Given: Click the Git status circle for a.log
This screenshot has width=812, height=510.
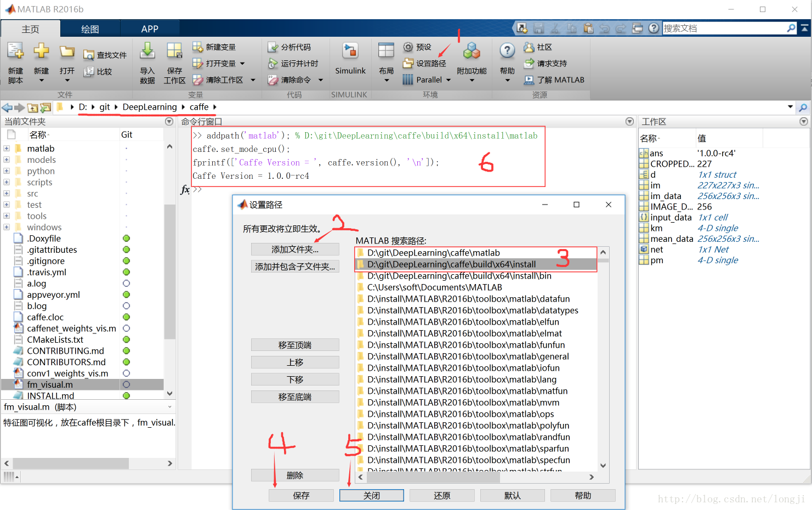Looking at the screenshot, I should [x=126, y=284].
